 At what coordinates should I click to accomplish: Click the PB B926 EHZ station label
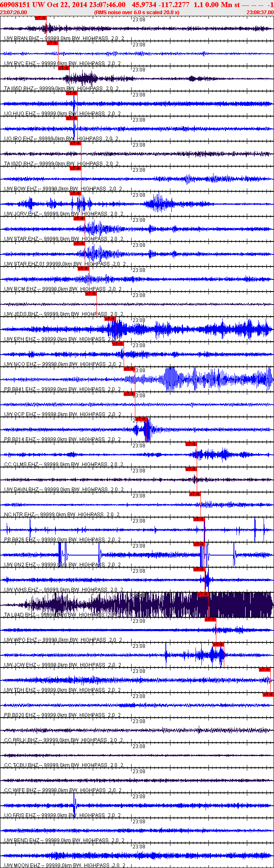[20, 540]
